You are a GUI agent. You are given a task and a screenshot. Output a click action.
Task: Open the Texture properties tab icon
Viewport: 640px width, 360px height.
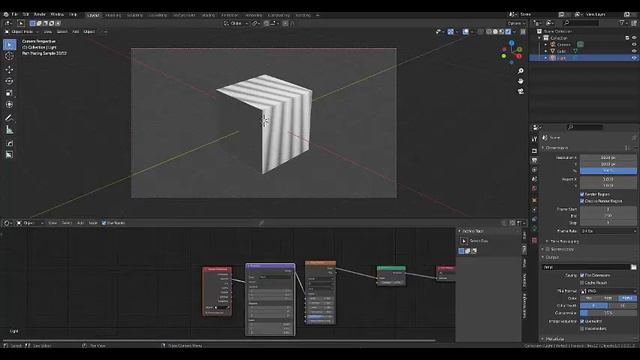point(534,240)
